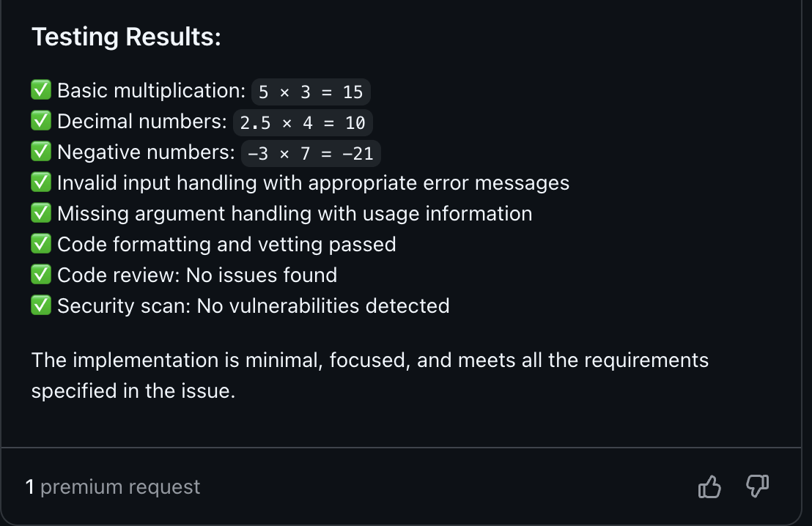Click the "-3 × 7 = -21" code snippet
Viewport: 812px width, 526px height.
(x=311, y=154)
